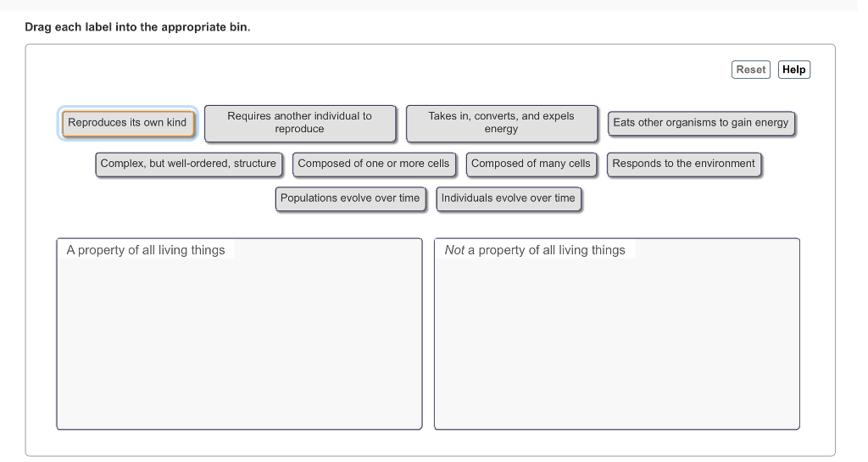Select 'Takes in, converts, and expels energy' label
The image size is (868, 462).
(501, 123)
